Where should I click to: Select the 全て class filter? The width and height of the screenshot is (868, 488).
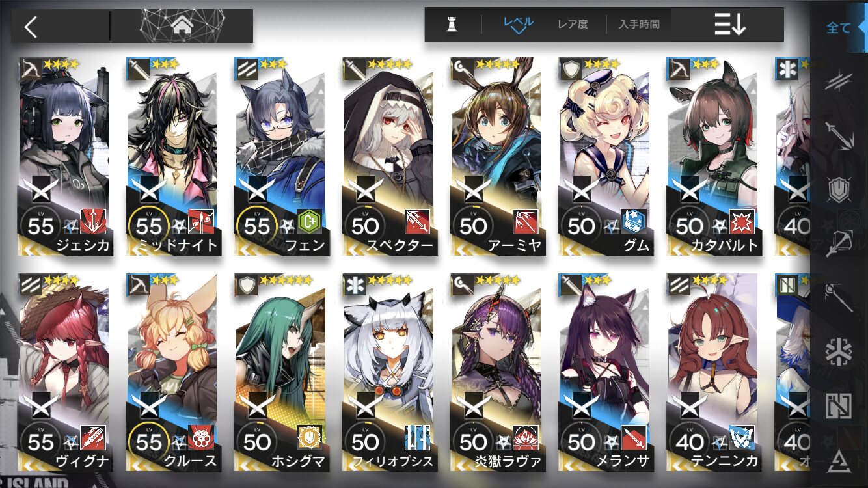[839, 28]
